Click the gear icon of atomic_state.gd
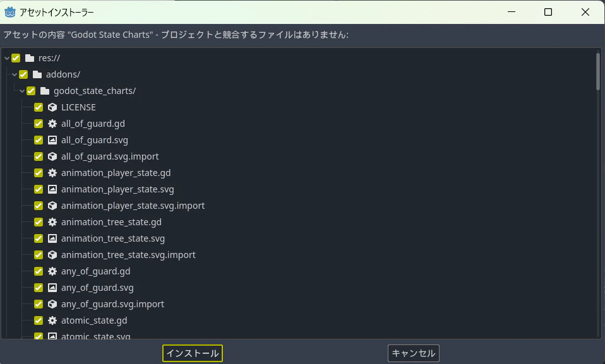 (x=52, y=320)
